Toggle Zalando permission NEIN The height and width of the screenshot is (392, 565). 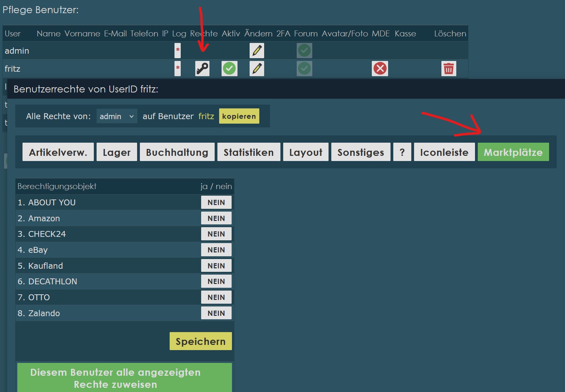[x=216, y=313]
